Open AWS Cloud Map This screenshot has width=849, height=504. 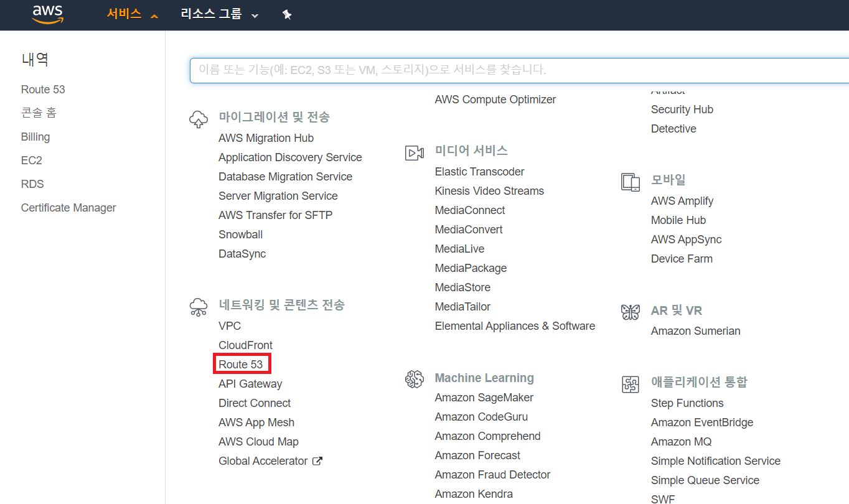point(258,442)
